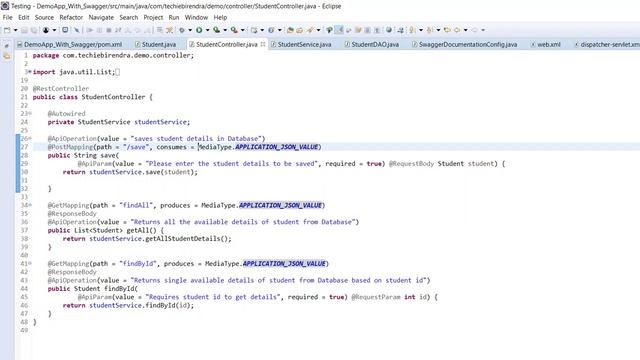Open the Navigate menu

101,18
